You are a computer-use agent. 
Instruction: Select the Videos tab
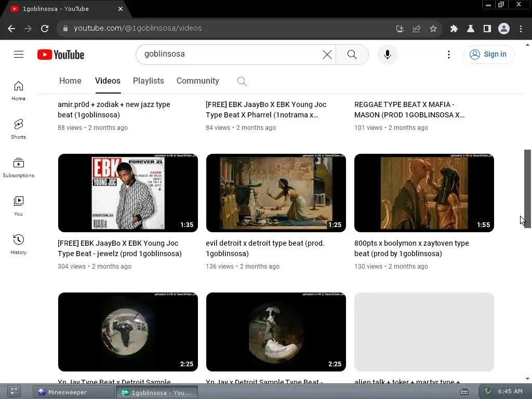(x=108, y=81)
